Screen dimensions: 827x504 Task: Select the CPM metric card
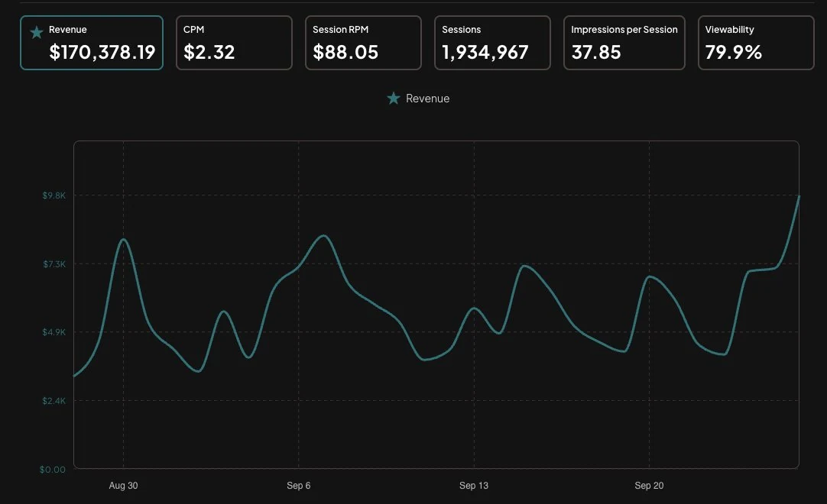(x=234, y=43)
